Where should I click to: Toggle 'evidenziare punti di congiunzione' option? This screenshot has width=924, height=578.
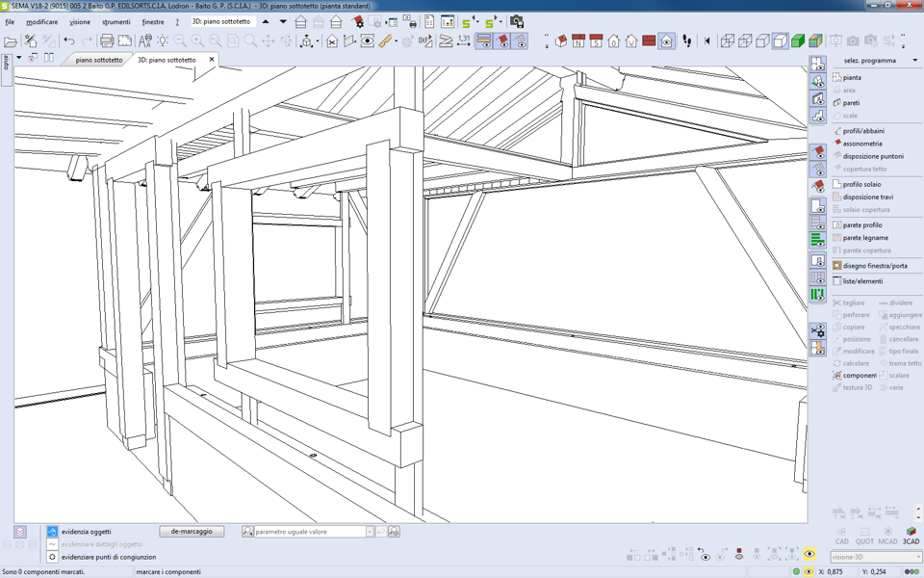(108, 557)
